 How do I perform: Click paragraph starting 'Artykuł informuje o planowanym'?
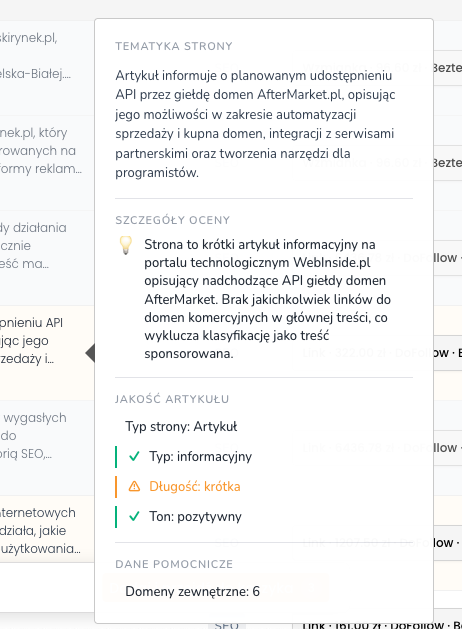pos(255,124)
